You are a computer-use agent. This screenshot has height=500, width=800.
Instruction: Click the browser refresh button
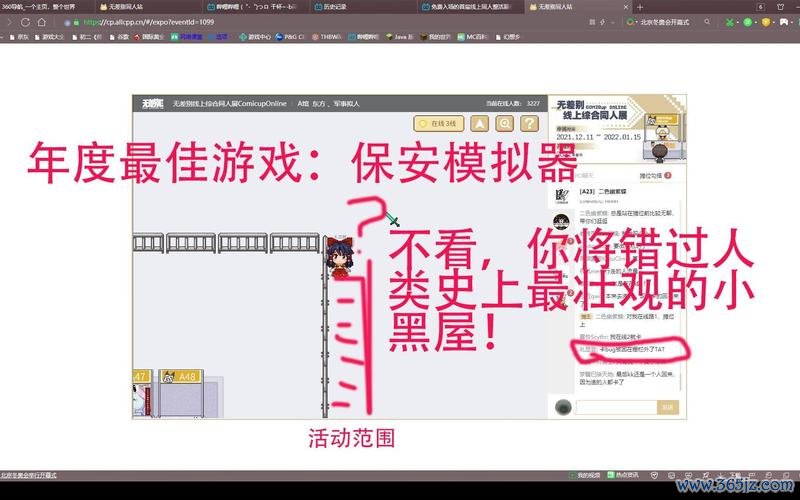pos(25,22)
